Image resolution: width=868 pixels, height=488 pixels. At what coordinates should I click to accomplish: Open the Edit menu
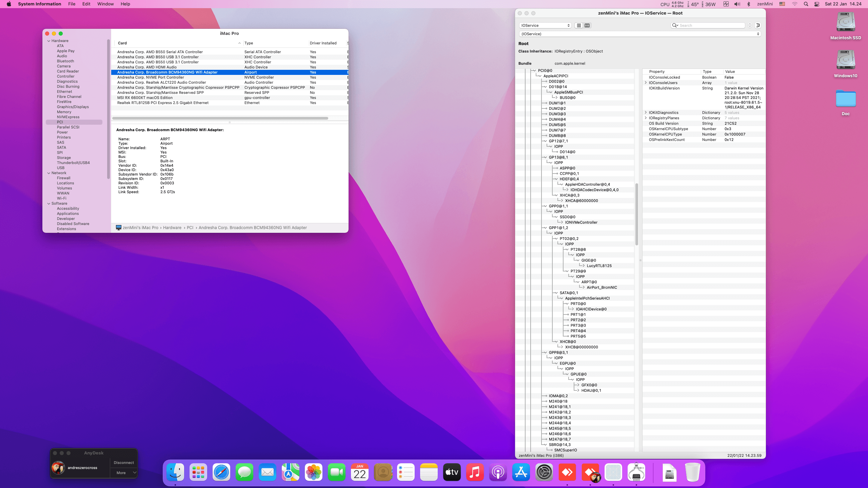[86, 4]
